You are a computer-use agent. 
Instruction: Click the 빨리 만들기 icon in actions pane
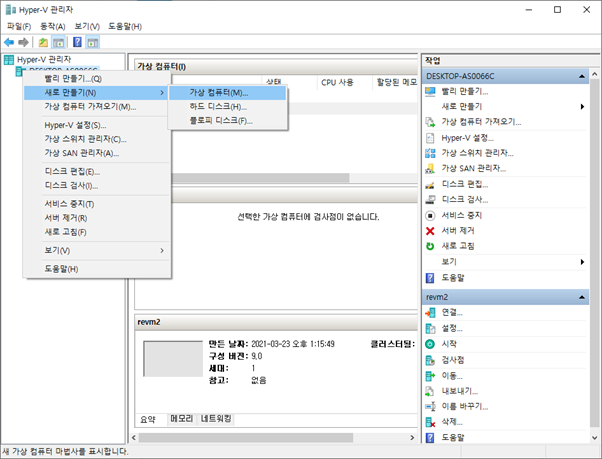pyautogui.click(x=430, y=91)
